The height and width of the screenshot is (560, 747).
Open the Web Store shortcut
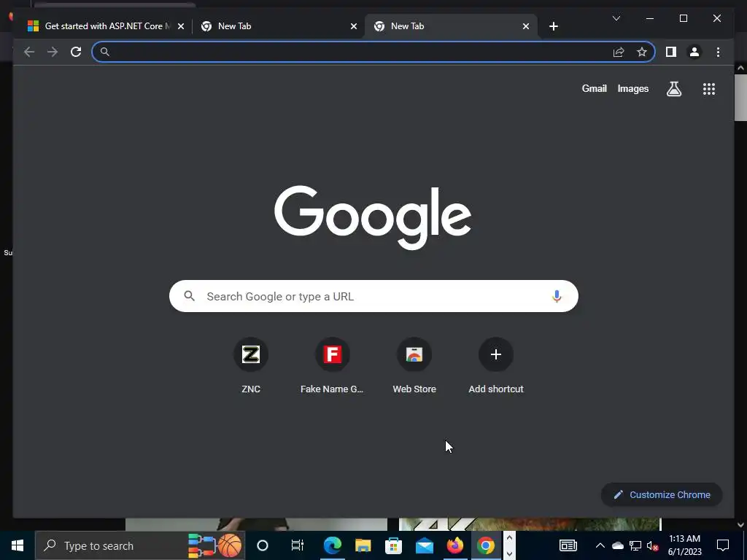(414, 366)
